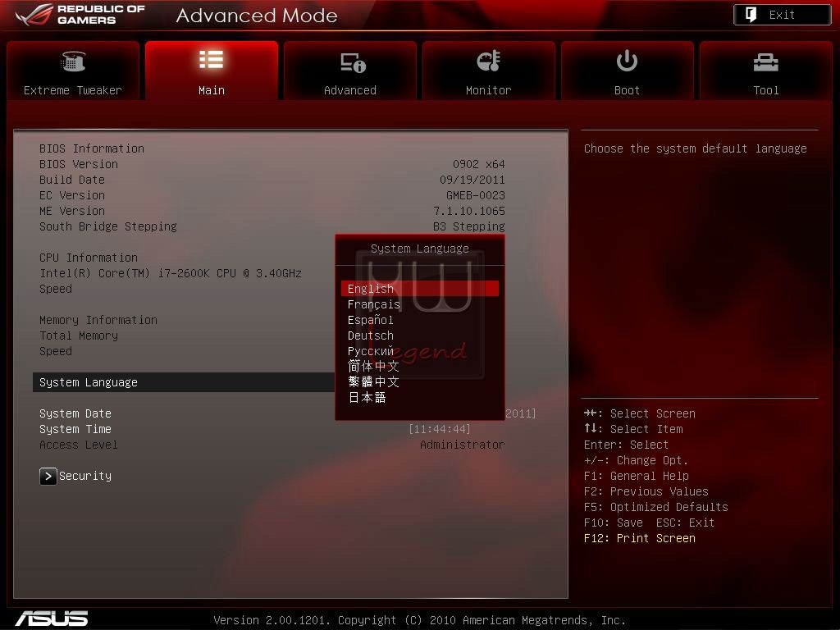This screenshot has width=840, height=630.
Task: Click the Administrator access value
Action: point(463,445)
